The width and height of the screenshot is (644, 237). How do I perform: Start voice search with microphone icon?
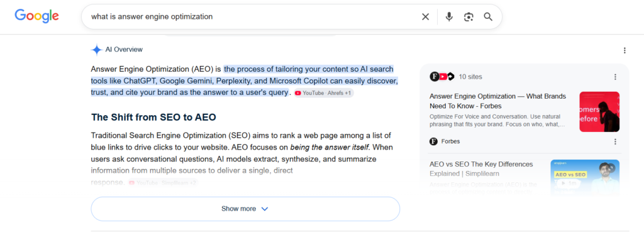tap(449, 17)
